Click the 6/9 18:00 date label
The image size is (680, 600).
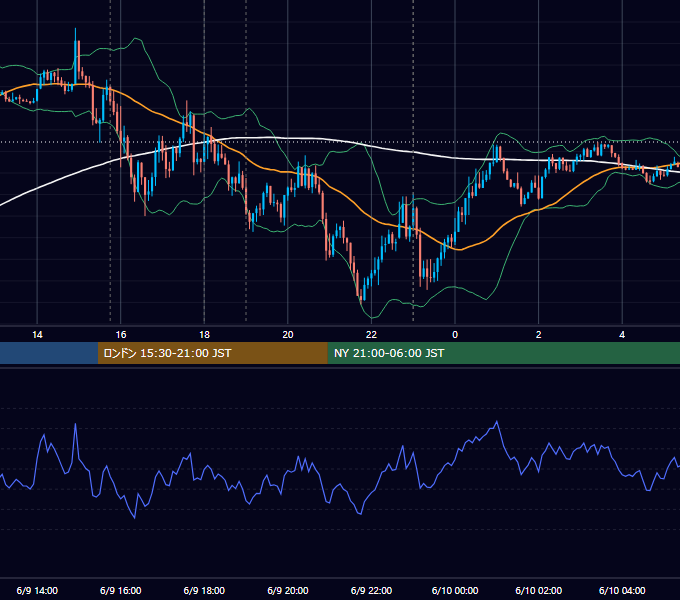(x=204, y=590)
